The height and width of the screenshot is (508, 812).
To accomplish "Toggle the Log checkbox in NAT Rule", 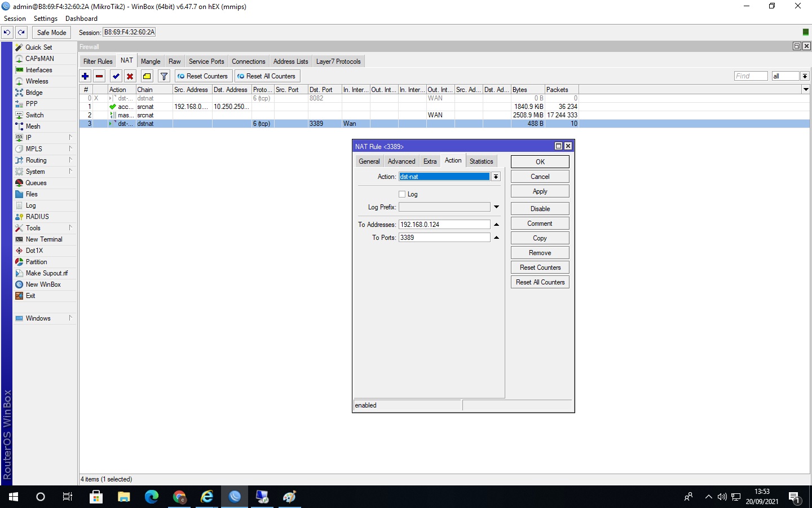I will point(402,194).
